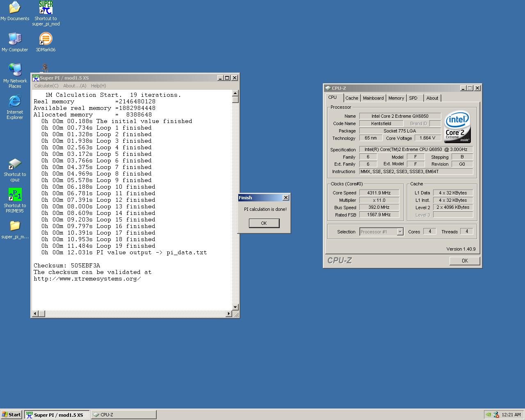Click the Bus Speed 392.0 MHz field

coord(379,207)
